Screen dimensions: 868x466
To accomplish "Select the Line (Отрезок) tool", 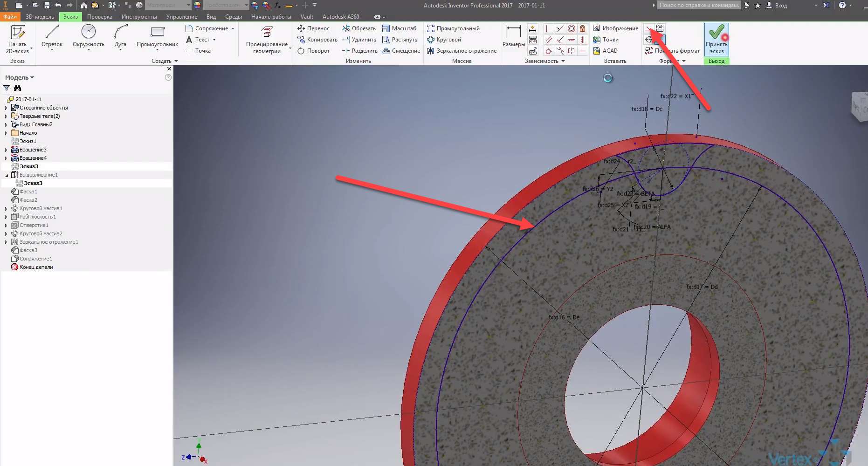I will pos(52,37).
